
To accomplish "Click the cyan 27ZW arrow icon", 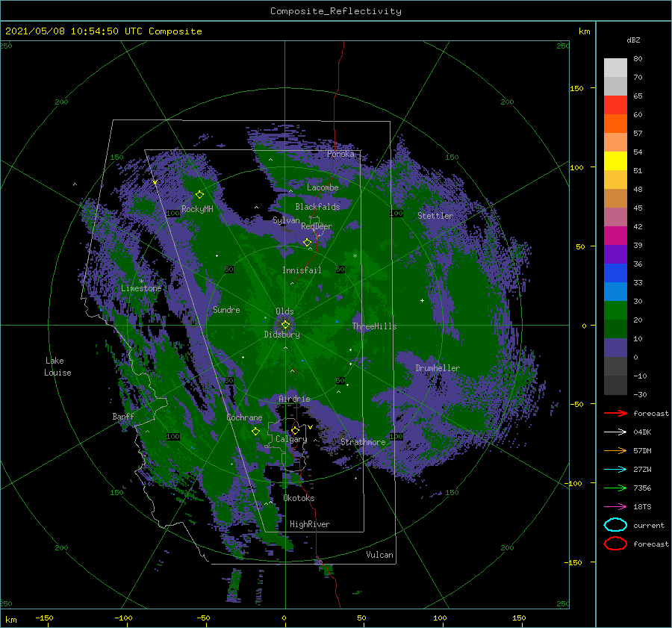I will tap(615, 470).
